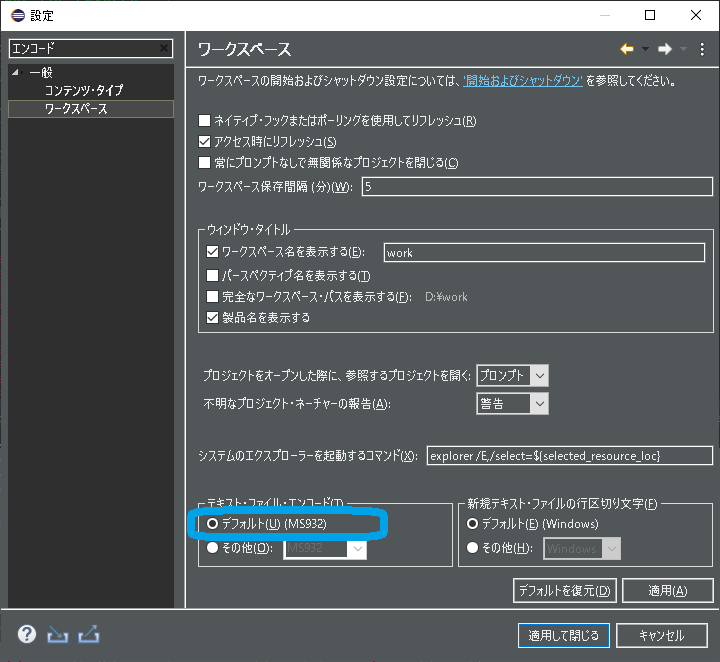Viewport: 720px width, 662px height.
Task: Toggle 製品名を表示する checkbox
Action: pyautogui.click(x=212, y=318)
